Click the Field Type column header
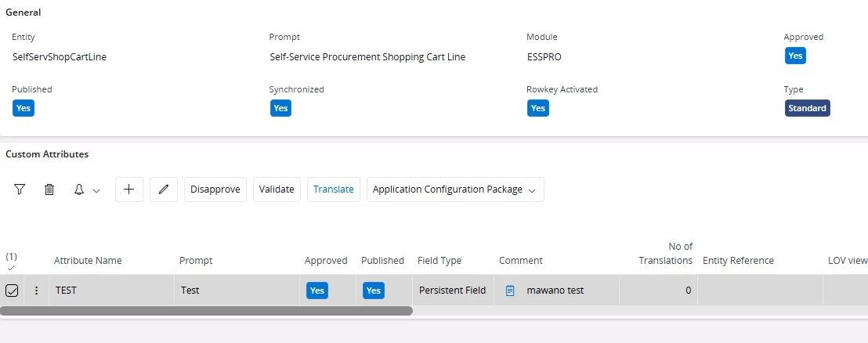The width and height of the screenshot is (868, 343). click(439, 261)
